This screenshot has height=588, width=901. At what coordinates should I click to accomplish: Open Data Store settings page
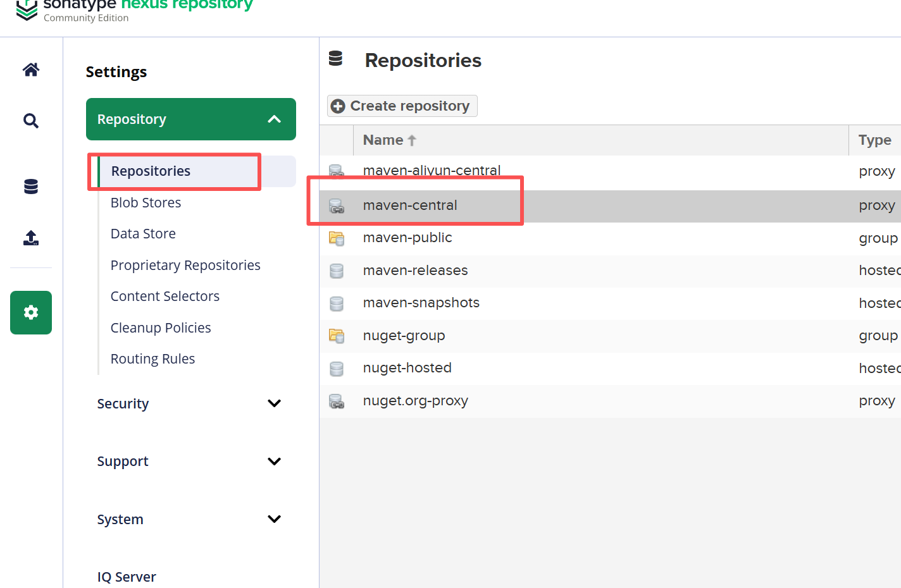click(x=143, y=234)
